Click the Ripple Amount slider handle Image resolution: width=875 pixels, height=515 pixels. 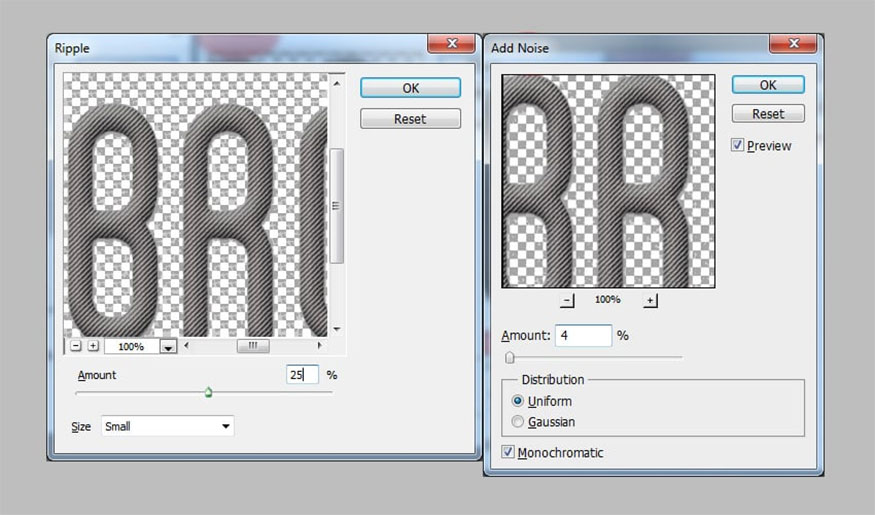pos(208,392)
